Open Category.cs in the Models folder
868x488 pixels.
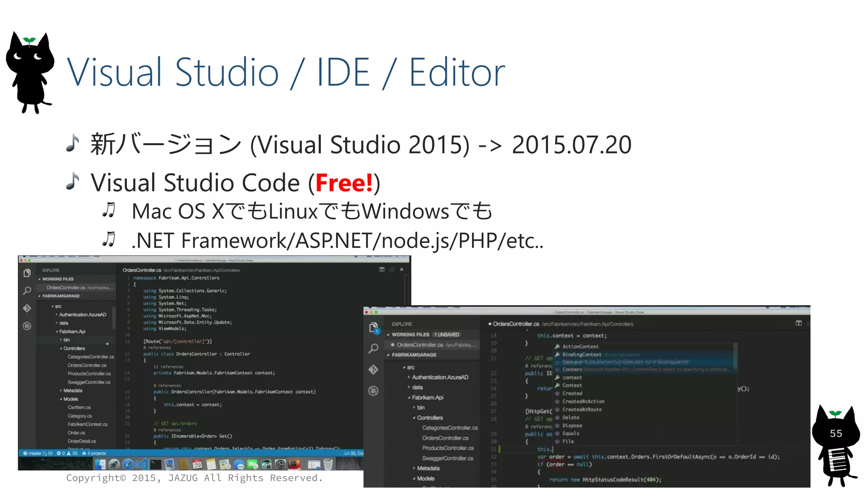click(80, 416)
